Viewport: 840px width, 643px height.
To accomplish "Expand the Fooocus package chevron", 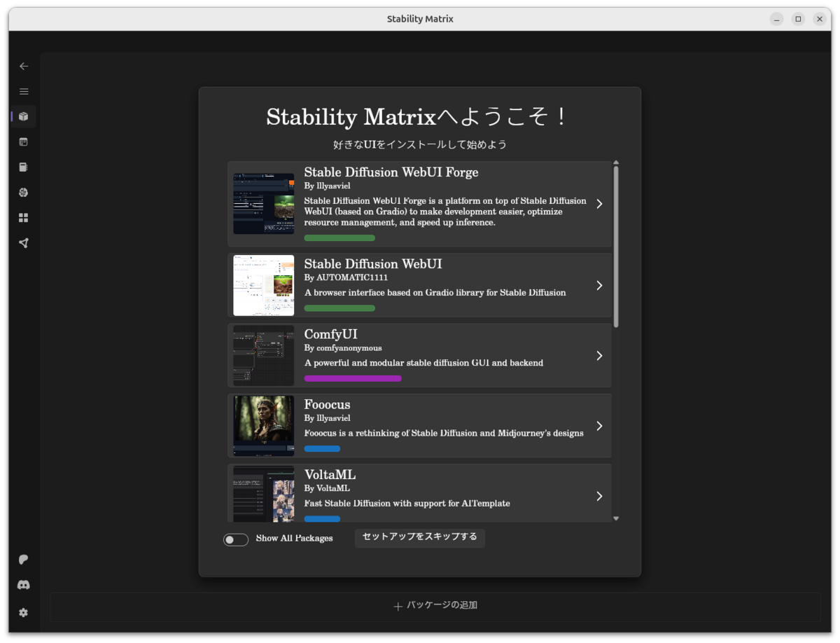I will 599,426.
